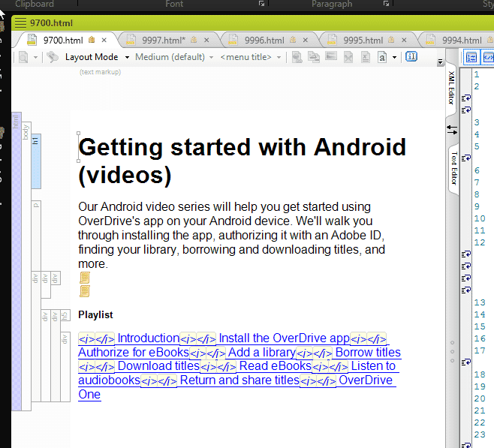Viewport: 494px width, 448px height.
Task: Click line number 6 in the Text Editor
Action: tap(477, 170)
